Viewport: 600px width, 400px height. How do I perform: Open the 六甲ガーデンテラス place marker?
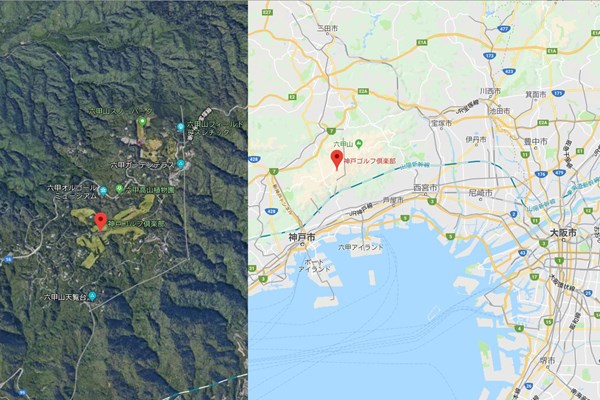tap(181, 165)
